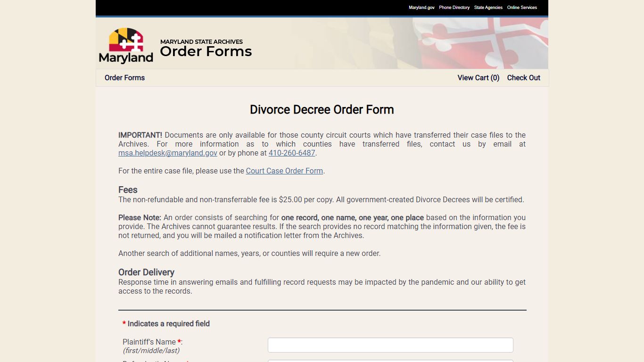
Task: Click the Divorce Decree Order Form heading
Action: [322, 109]
